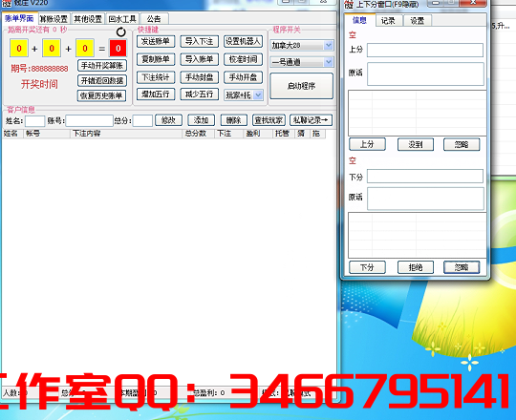Click the 添加 button in 客户信息

coord(201,120)
